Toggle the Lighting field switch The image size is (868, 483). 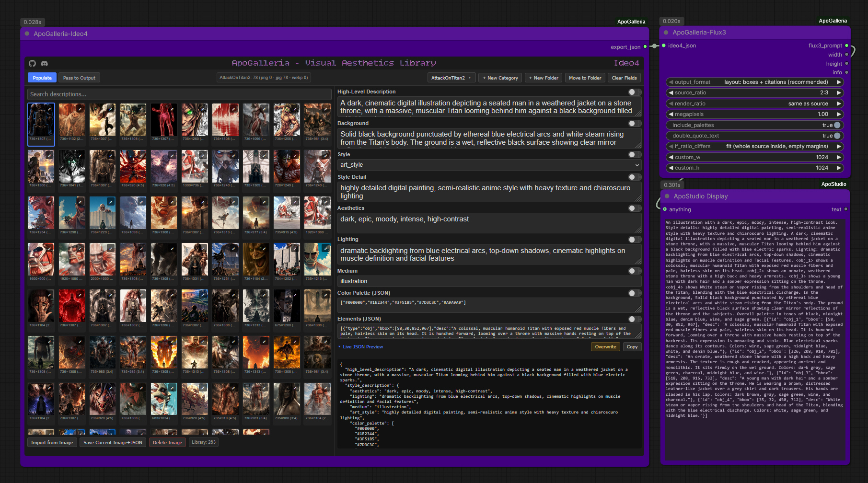click(x=635, y=240)
